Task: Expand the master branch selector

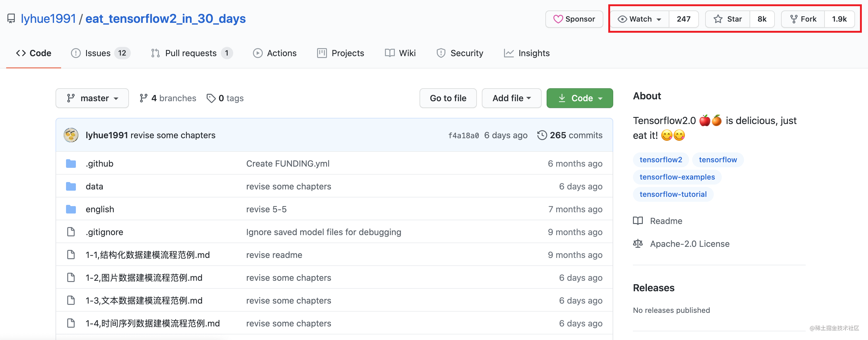Action: coord(92,98)
